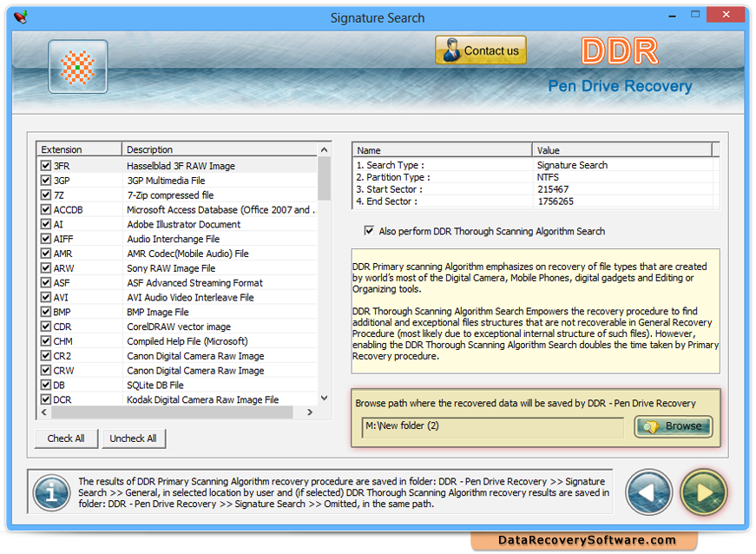Click the app icon in title bar
The width and height of the screenshot is (756, 554).
tap(21, 18)
